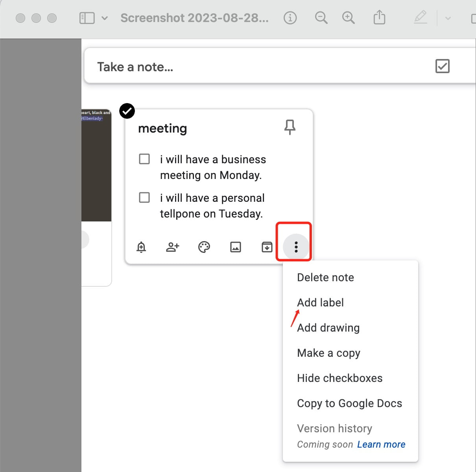This screenshot has width=476, height=472.
Task: Click the 'meeting' note title
Action: [x=162, y=129]
